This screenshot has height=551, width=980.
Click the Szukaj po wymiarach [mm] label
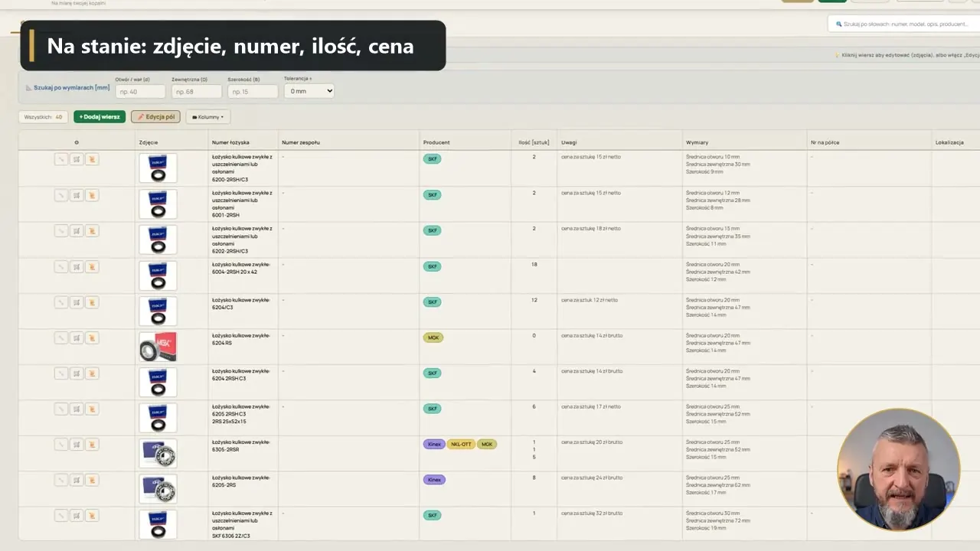tap(67, 88)
